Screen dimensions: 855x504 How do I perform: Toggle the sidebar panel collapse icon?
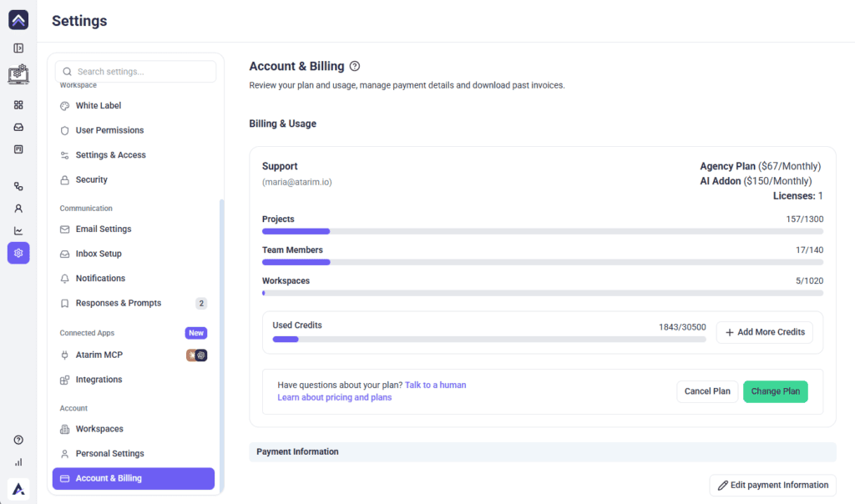coord(18,48)
